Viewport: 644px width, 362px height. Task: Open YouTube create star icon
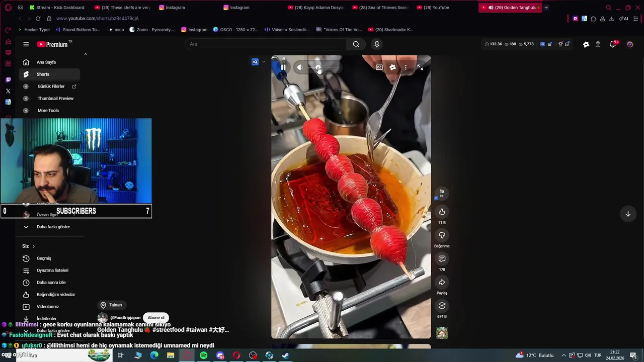[586, 44]
